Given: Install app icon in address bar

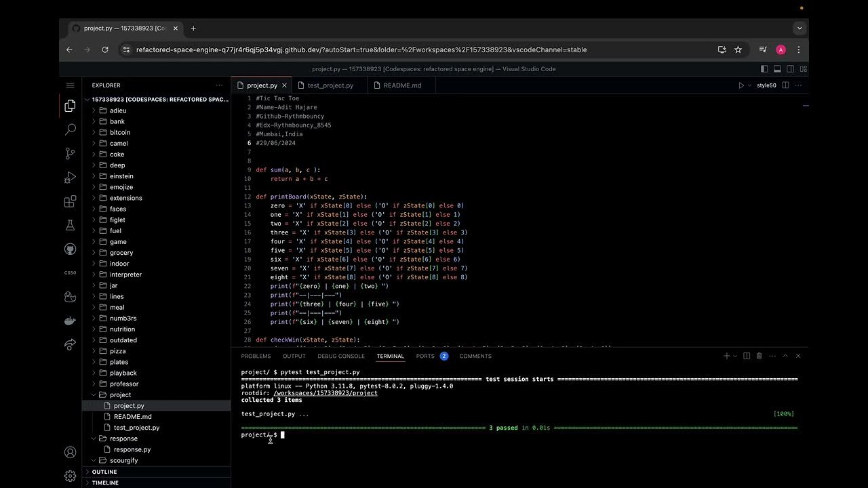Looking at the screenshot, I should 722,49.
